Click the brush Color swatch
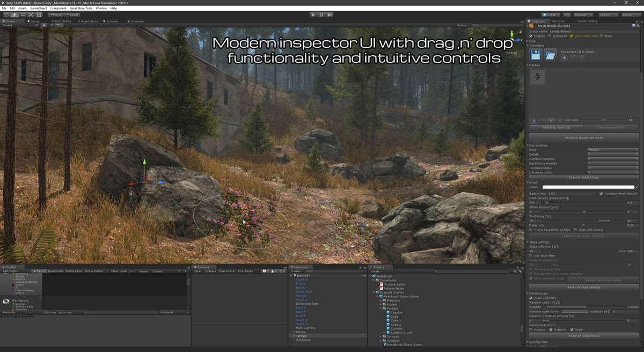Screen dimensions: 644x352 588,187
